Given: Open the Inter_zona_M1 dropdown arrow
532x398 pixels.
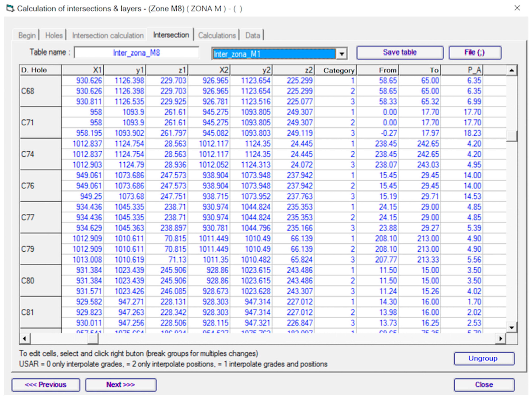Looking at the screenshot, I should point(342,54).
